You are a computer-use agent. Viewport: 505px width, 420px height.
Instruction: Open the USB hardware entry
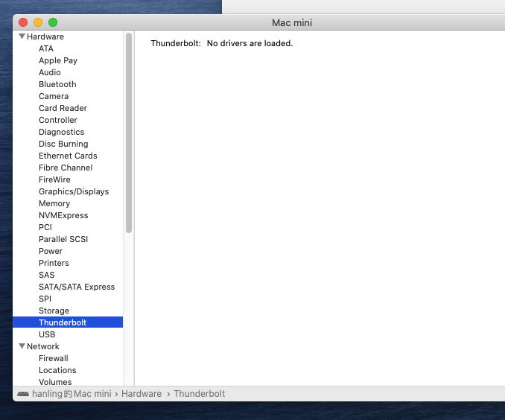click(47, 334)
